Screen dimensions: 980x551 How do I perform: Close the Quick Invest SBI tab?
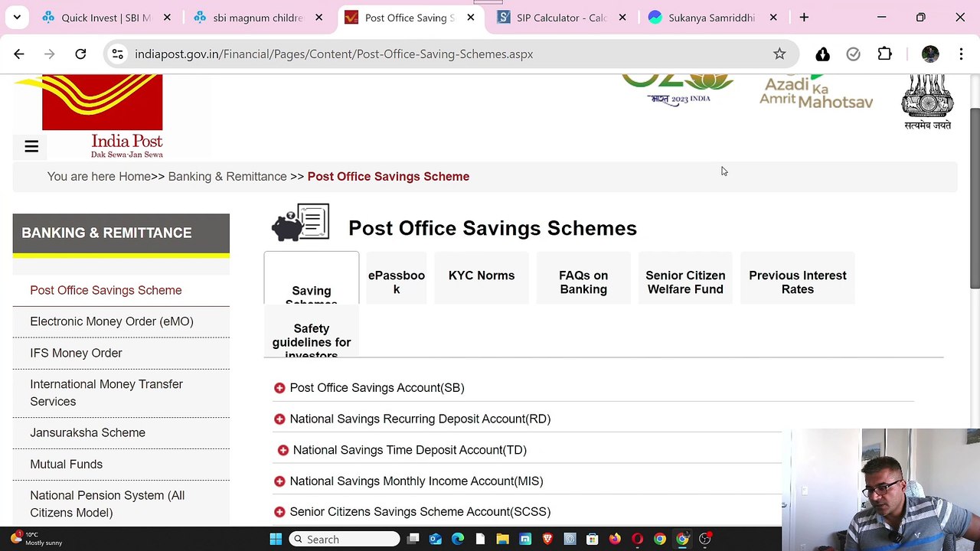click(167, 18)
